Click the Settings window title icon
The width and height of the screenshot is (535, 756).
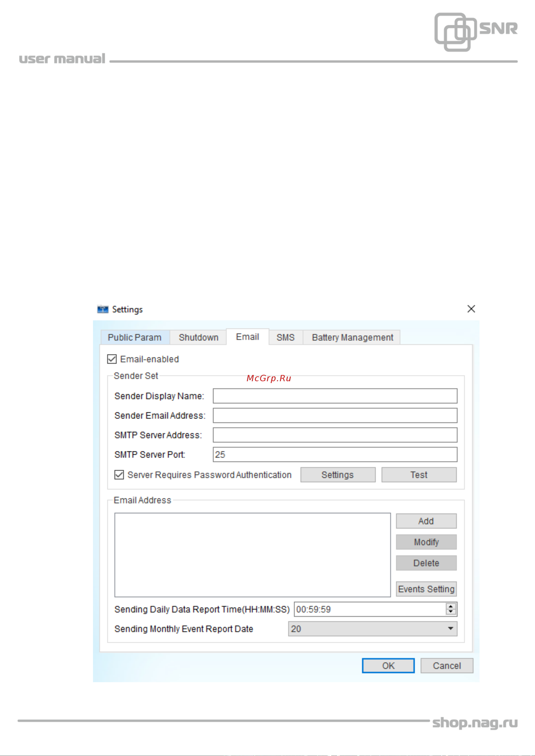(103, 309)
